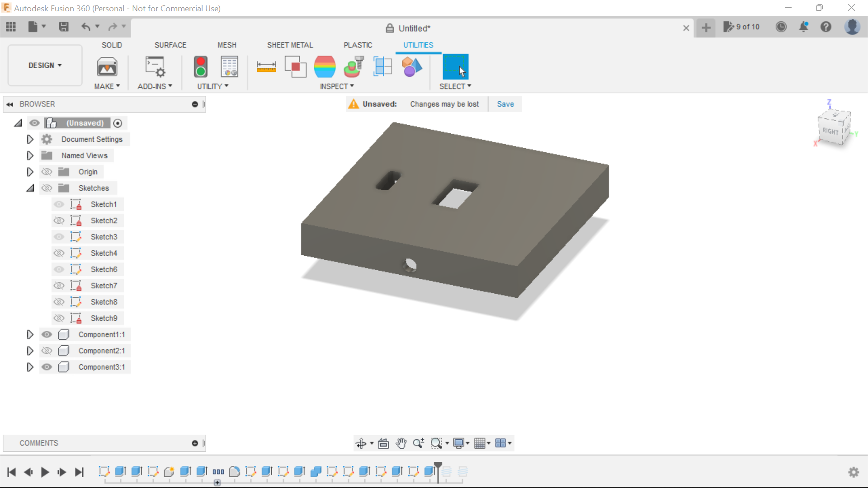The image size is (868, 488).
Task: Select the Pan tool
Action: (x=402, y=444)
